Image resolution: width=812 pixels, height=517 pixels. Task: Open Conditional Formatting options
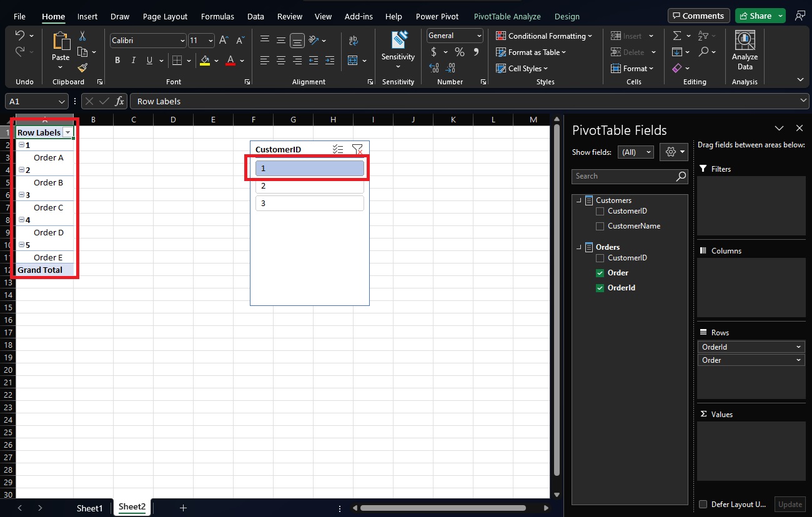(x=543, y=36)
